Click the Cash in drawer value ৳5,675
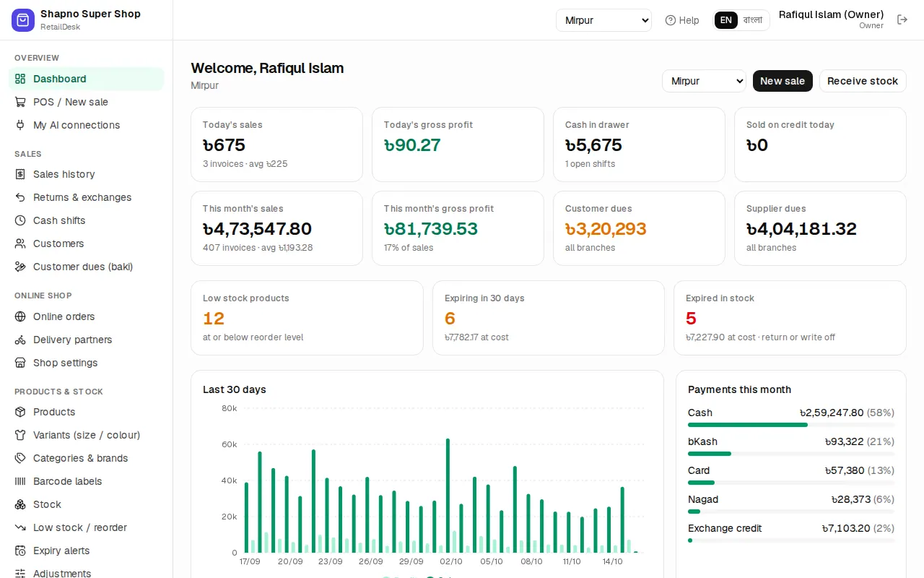Screen dimensions: 924x578 point(593,145)
